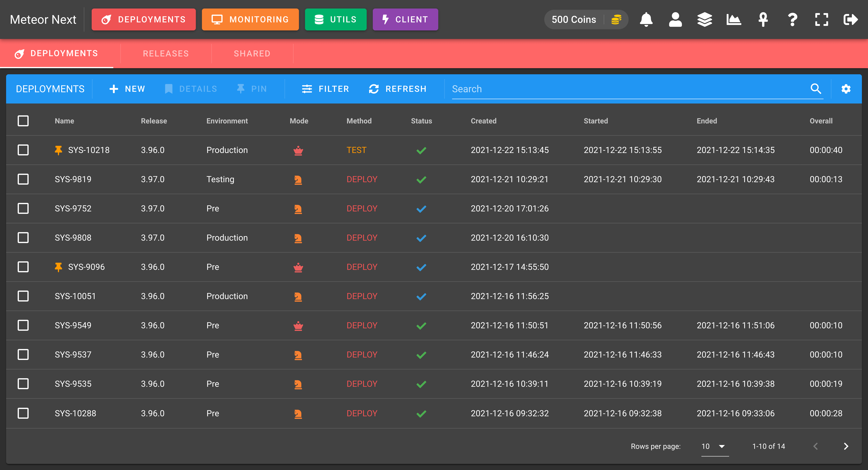Open the help question mark
This screenshot has width=868, height=470.
pyautogui.click(x=792, y=19)
